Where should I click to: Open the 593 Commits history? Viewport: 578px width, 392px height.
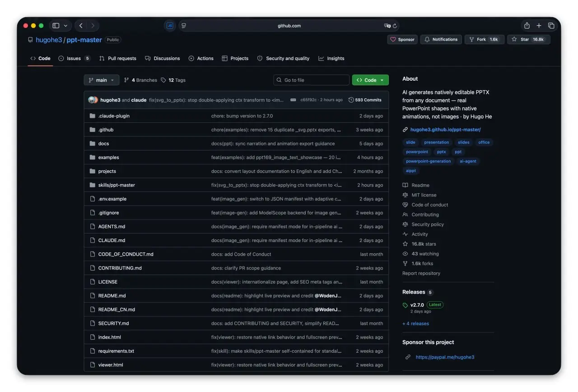(365, 100)
